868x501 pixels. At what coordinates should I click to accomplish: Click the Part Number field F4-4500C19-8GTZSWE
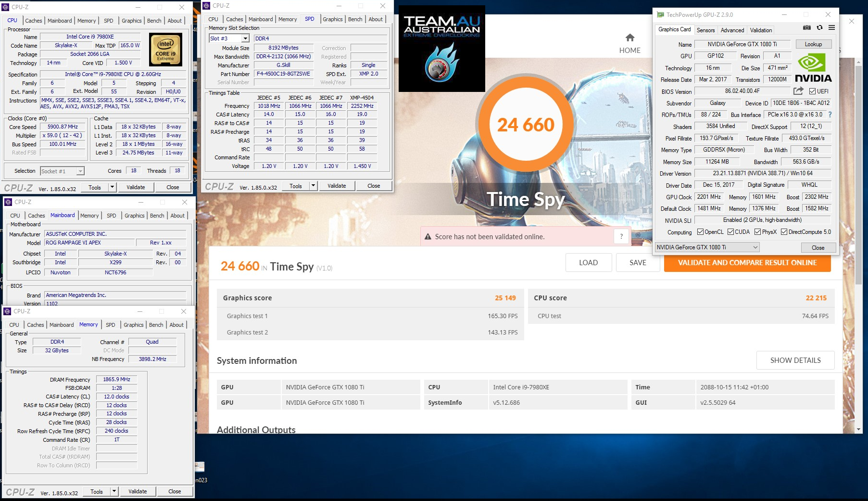[283, 74]
